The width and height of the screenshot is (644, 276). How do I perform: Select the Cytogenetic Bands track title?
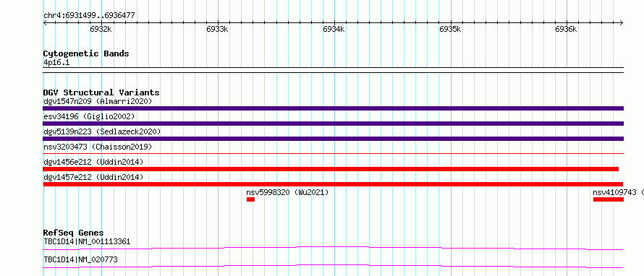point(86,53)
